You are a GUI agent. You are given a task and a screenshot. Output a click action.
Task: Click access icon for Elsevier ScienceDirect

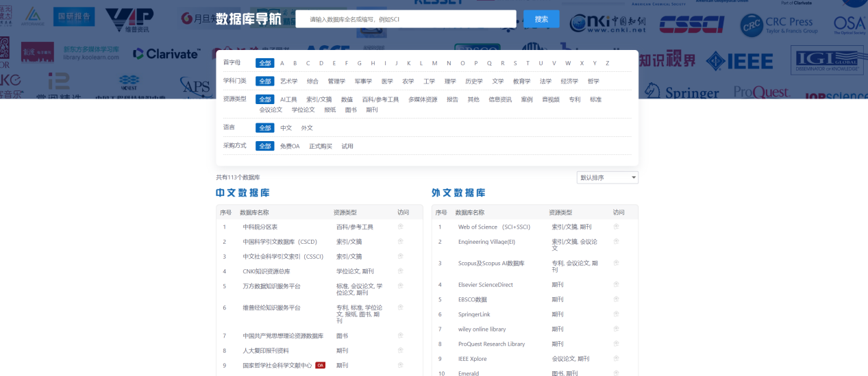pyautogui.click(x=617, y=285)
